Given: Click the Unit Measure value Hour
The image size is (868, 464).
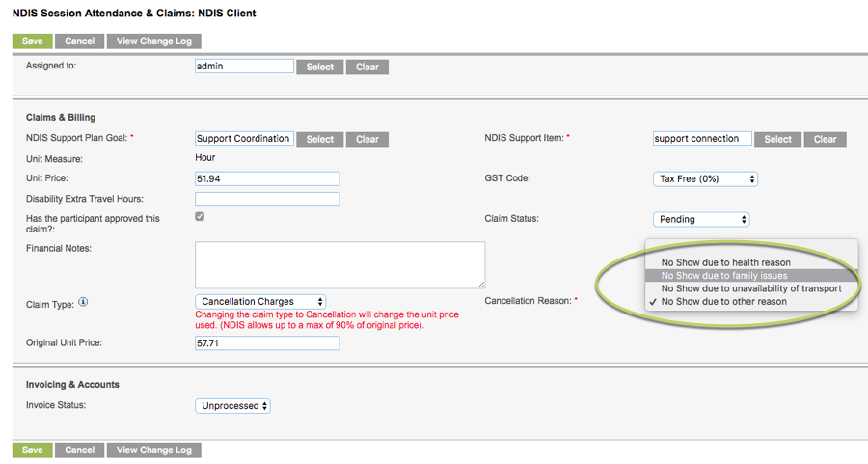Looking at the screenshot, I should tap(204, 158).
